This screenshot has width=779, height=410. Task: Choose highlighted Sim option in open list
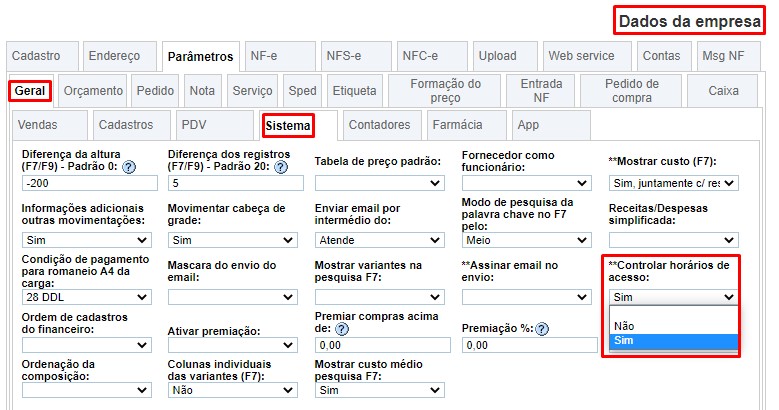(x=674, y=341)
